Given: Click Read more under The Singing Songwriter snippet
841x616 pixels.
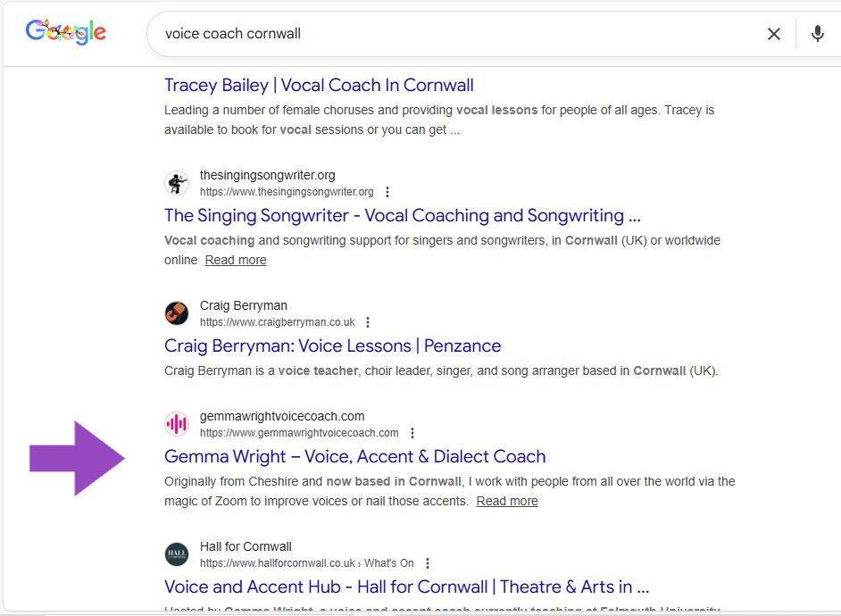Looking at the screenshot, I should 236,260.
